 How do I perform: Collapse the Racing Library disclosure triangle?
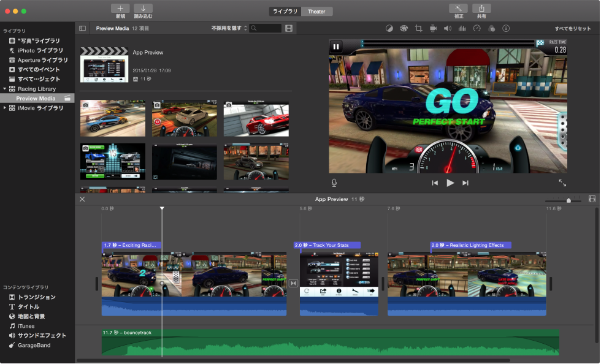(x=5, y=88)
